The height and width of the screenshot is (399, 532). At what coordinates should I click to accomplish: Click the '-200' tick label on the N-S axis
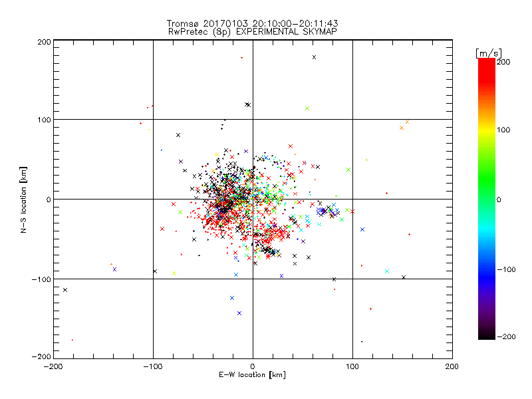(41, 356)
